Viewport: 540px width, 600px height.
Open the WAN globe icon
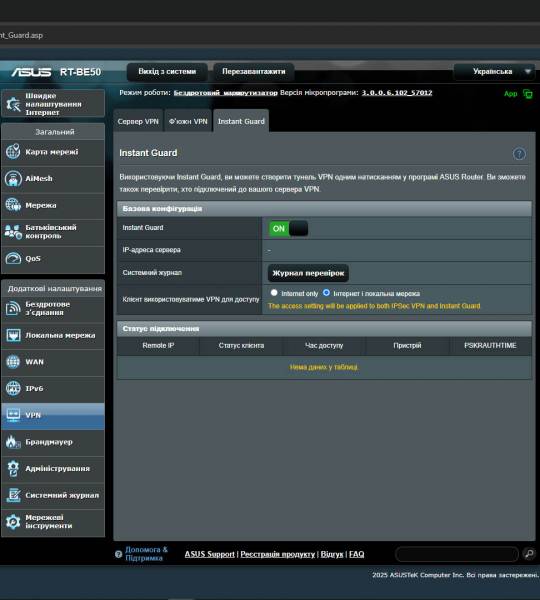tap(13, 362)
